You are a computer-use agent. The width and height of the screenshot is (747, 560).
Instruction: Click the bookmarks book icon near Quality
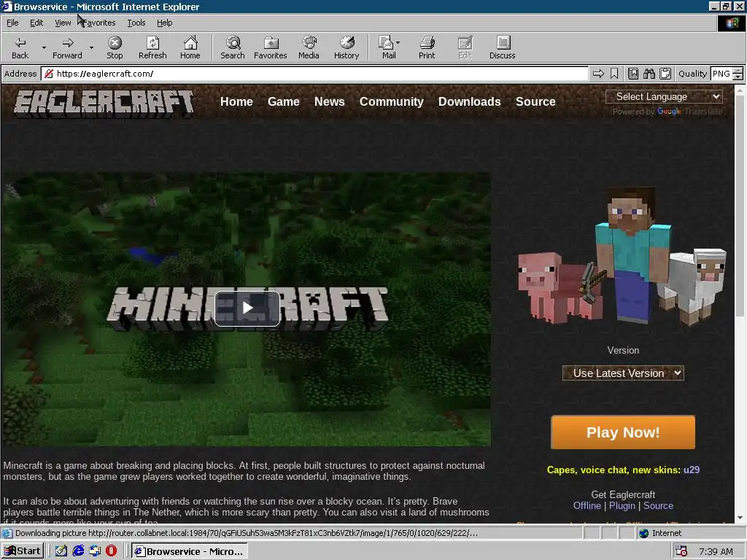coord(633,74)
